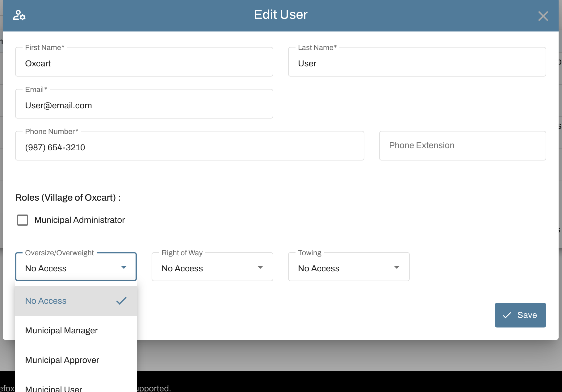Open the Towing access dropdown

349,267
